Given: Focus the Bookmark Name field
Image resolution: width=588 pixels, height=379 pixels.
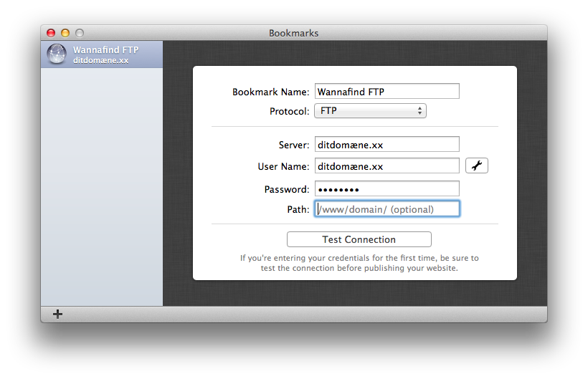Looking at the screenshot, I should pyautogui.click(x=387, y=92).
